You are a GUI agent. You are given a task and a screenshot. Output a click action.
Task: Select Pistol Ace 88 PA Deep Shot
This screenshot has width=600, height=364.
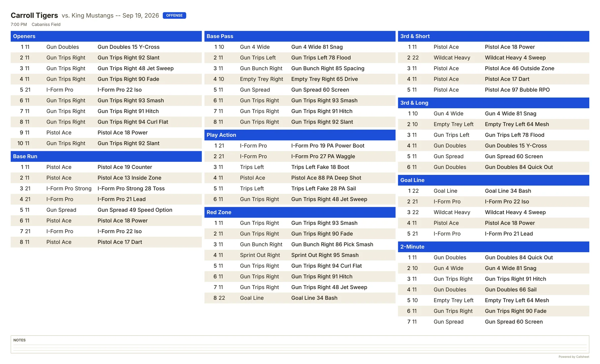(x=326, y=178)
